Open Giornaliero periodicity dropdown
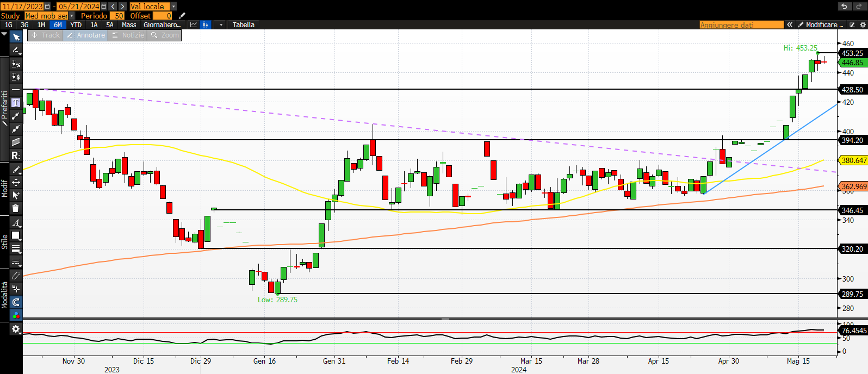Image resolution: width=868 pixels, height=374 pixels. click(162, 24)
